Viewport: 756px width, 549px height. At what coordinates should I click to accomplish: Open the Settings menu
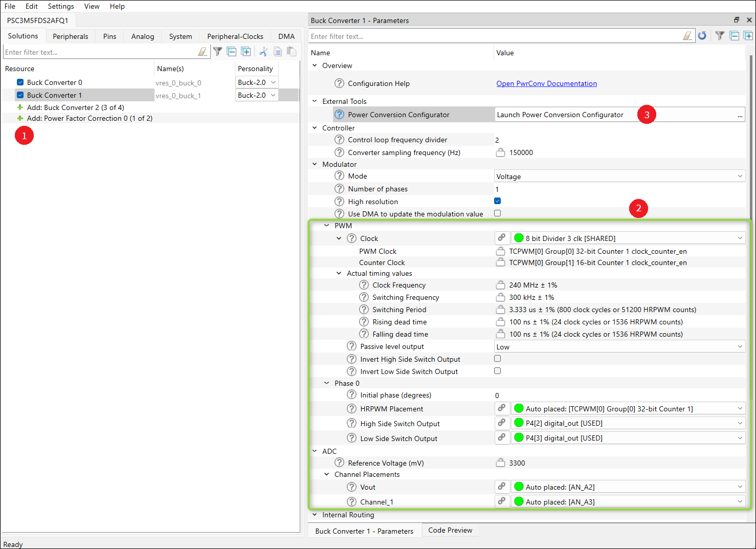tap(61, 6)
